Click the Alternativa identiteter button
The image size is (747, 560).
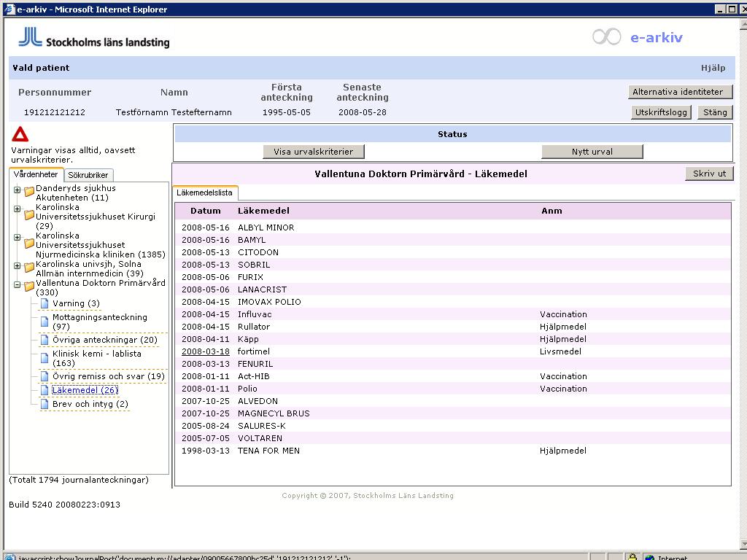(x=680, y=92)
